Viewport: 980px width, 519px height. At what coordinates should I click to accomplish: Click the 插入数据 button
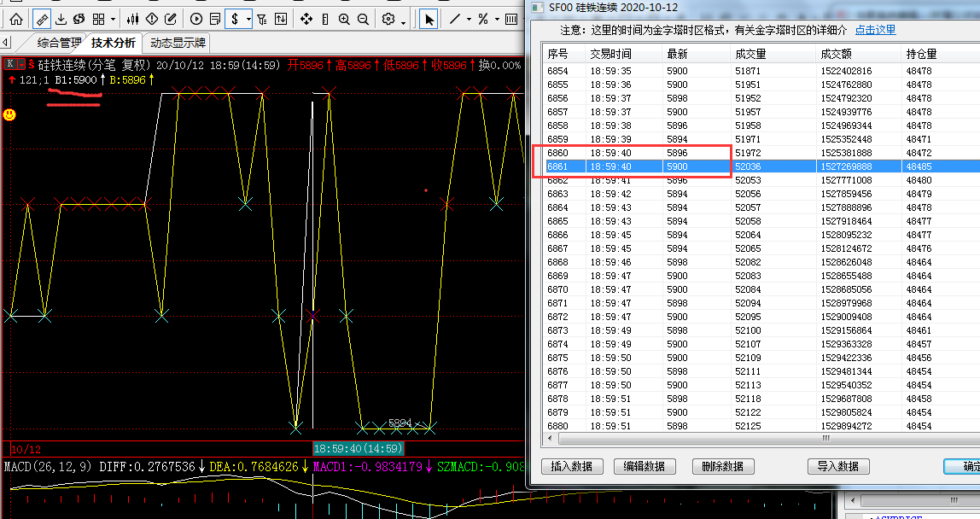click(x=572, y=466)
